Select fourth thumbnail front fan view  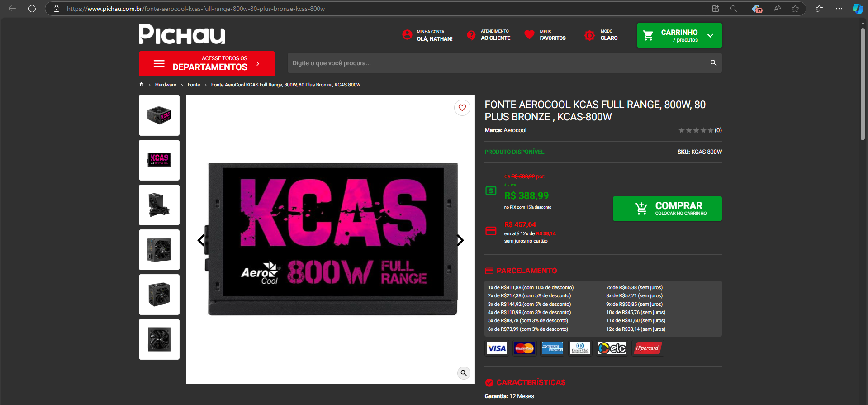(159, 250)
